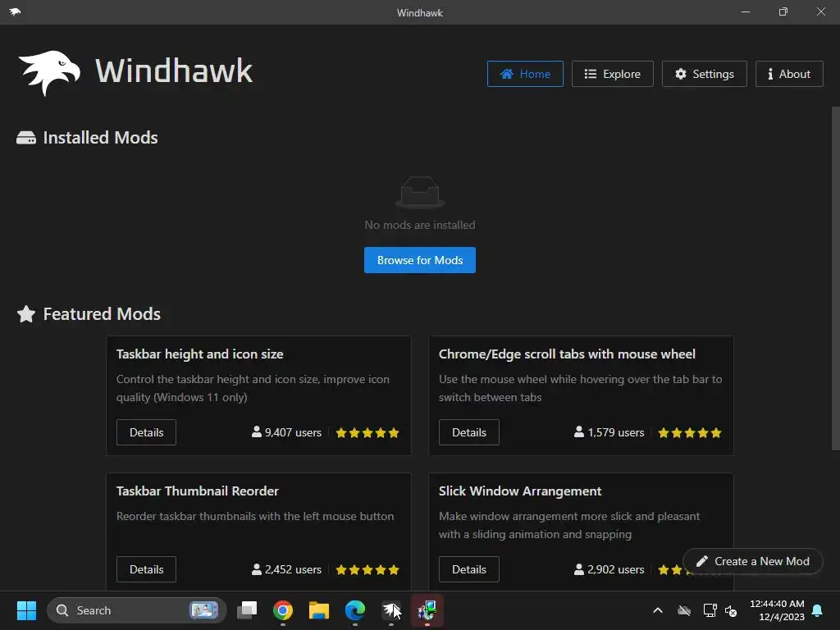Click the Windhawk taskbar icon
Viewport: 840px width, 630px height.
point(391,610)
